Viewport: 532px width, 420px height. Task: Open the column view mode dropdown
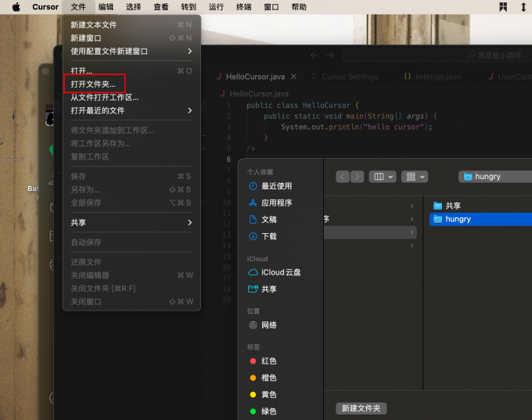coord(383,177)
